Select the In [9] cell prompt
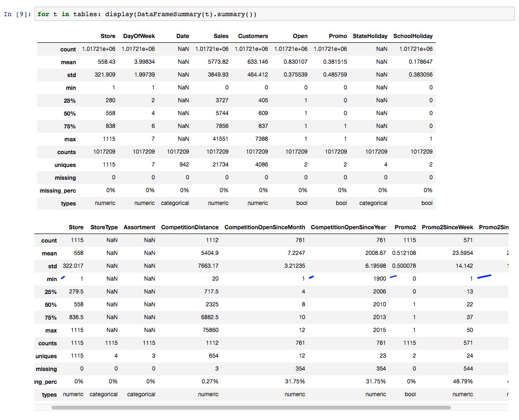 tap(18, 14)
